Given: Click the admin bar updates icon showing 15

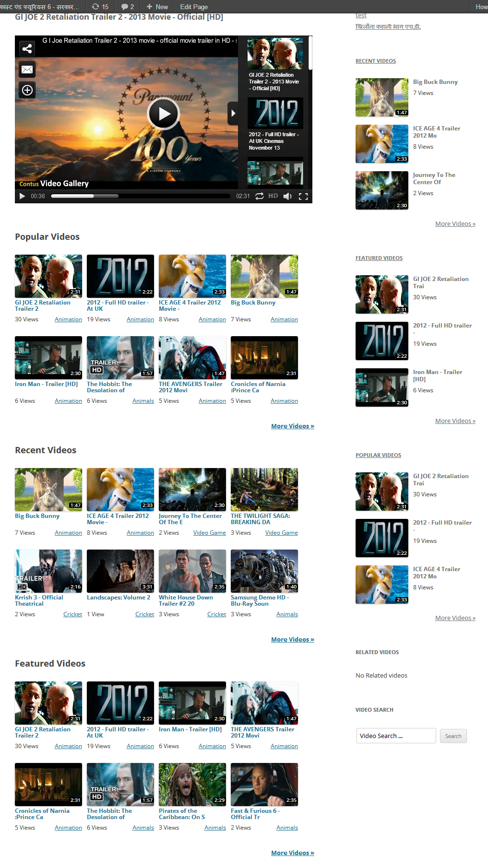Looking at the screenshot, I should (100, 7).
